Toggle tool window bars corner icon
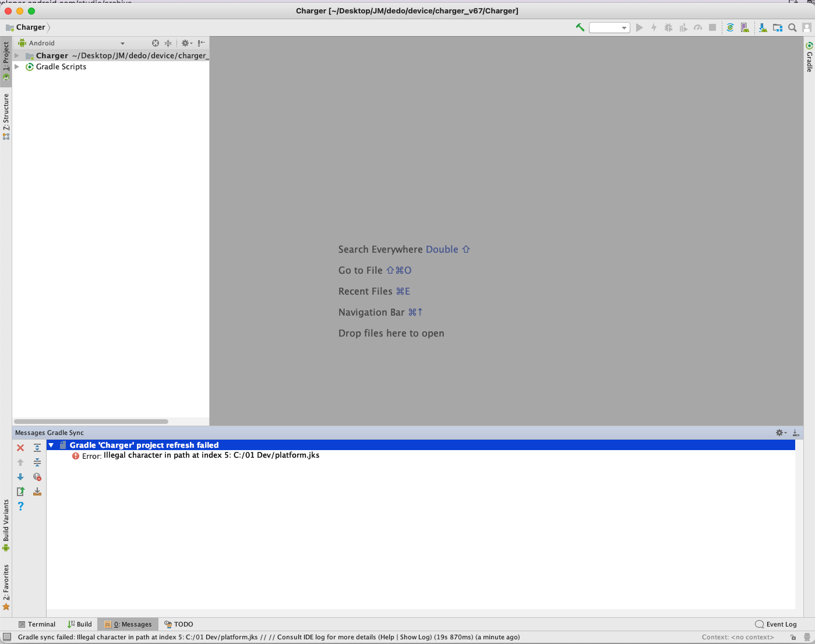Screen dimensions: 815x644 tap(7, 637)
